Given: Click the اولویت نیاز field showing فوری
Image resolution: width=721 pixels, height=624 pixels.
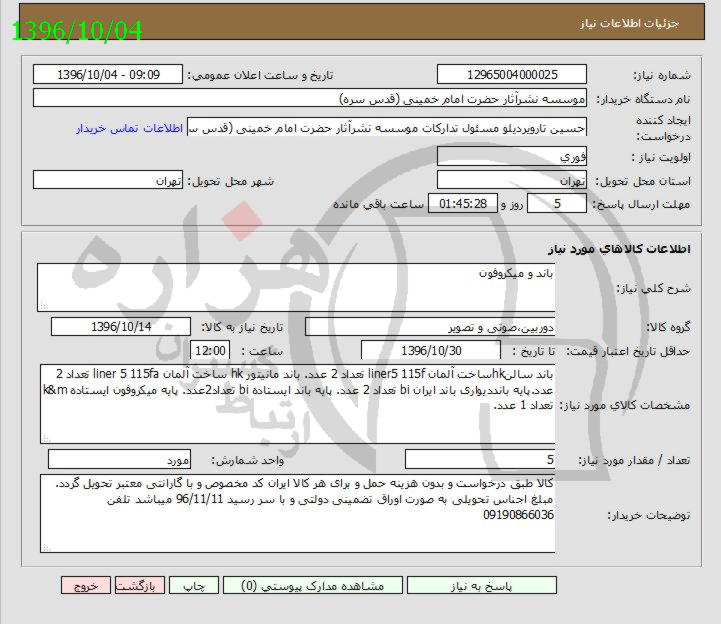Looking at the screenshot, I should click(512, 156).
